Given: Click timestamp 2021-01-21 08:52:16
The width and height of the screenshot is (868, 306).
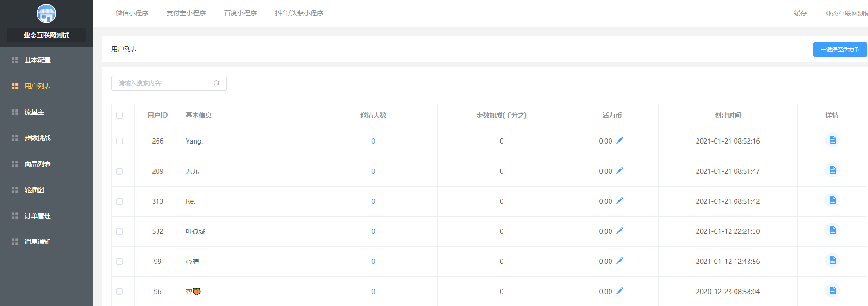Looking at the screenshot, I should 728,141.
